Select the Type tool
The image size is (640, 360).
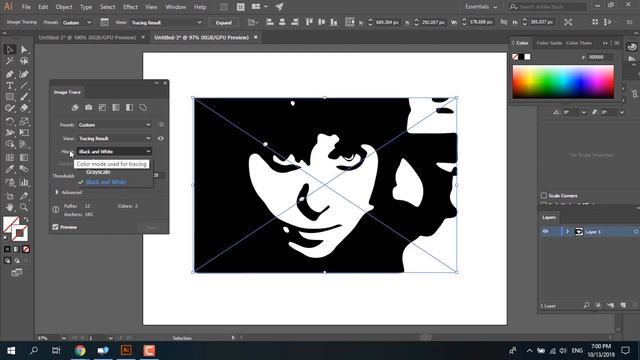[10, 86]
